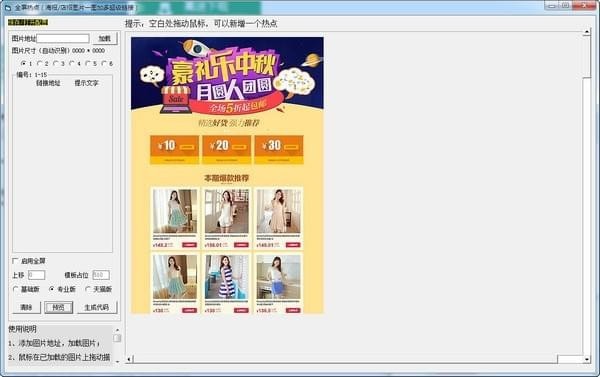The image size is (600, 377).
Task: Click the 上移 value input box
Action: 36,275
